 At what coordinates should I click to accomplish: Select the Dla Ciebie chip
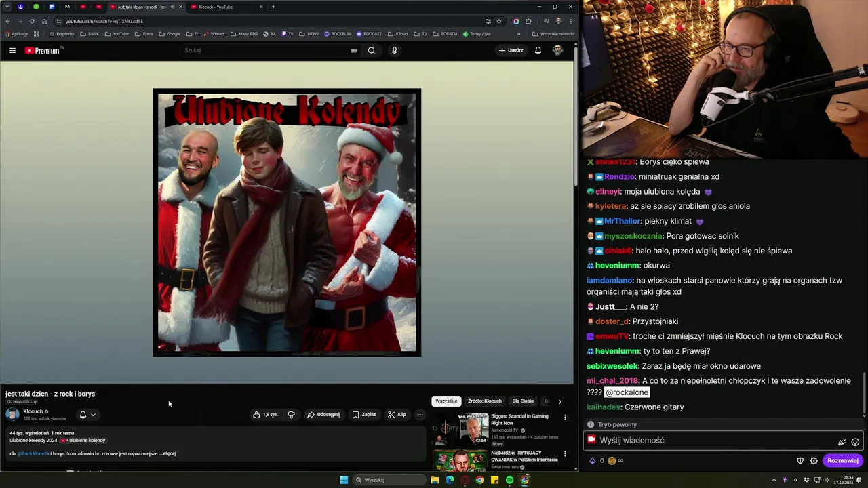coord(523,401)
